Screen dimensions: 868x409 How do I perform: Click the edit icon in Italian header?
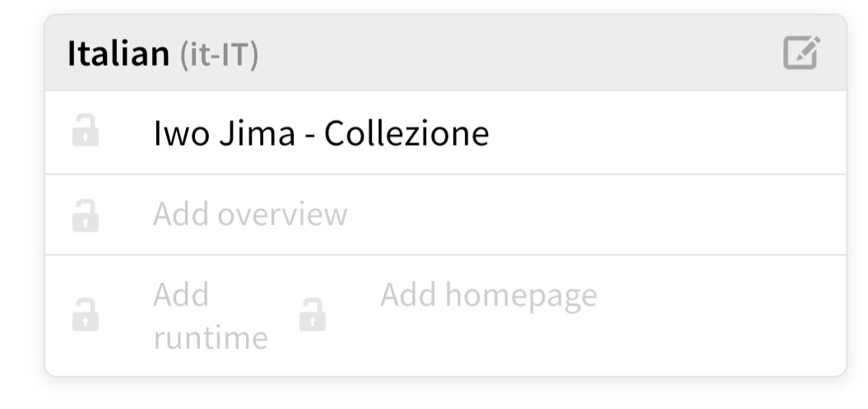801,54
